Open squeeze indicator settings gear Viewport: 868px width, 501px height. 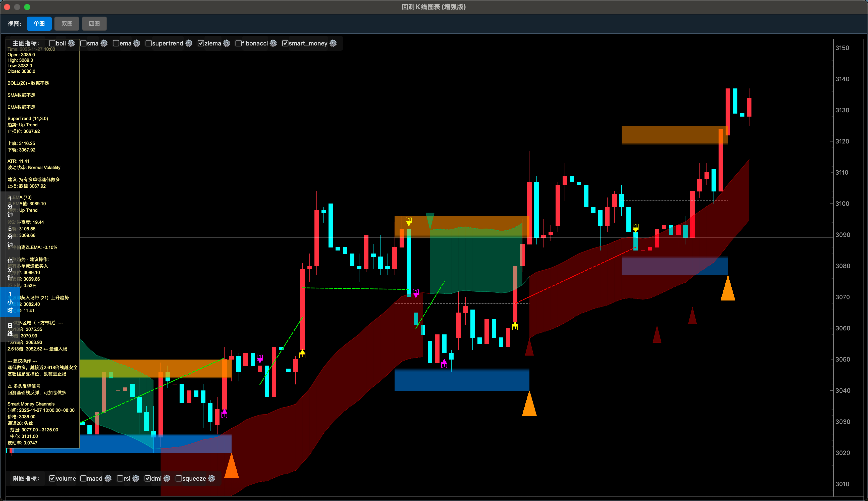tap(211, 479)
